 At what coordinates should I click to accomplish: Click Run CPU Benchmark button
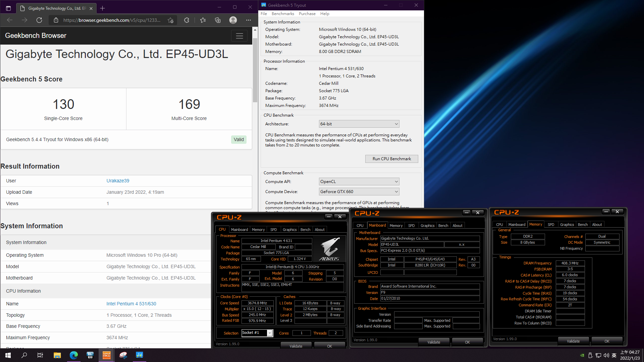coord(392,159)
